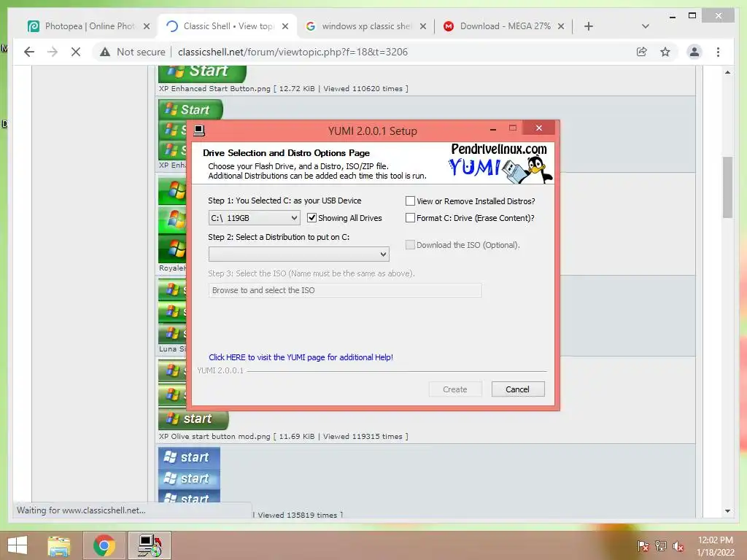This screenshot has width=747, height=560.
Task: Close the Google search tab
Action: [x=423, y=26]
